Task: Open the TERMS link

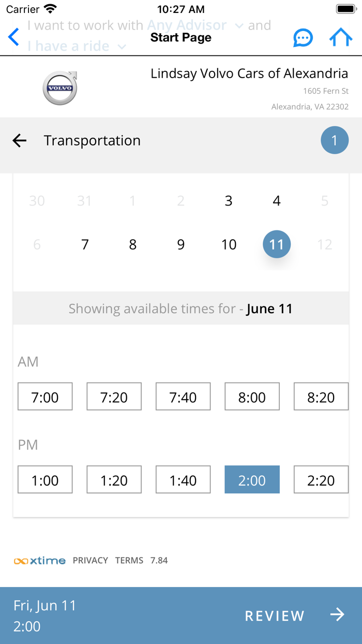Action: 129,560
